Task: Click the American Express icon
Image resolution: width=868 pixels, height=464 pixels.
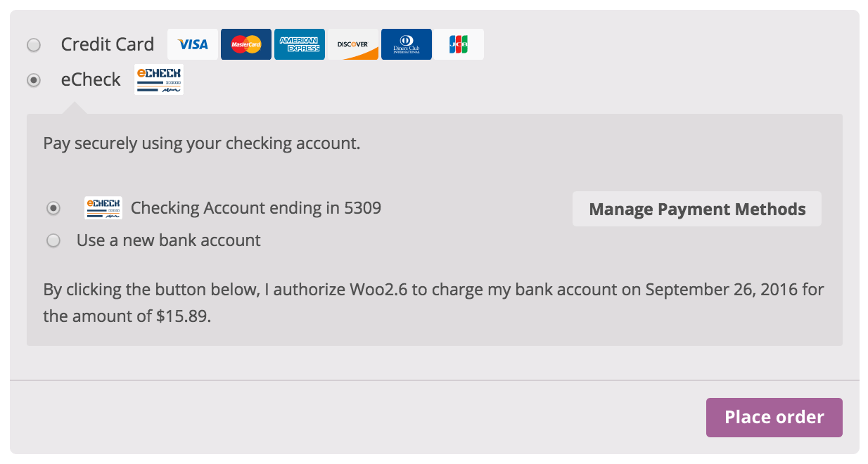Action: (300, 44)
